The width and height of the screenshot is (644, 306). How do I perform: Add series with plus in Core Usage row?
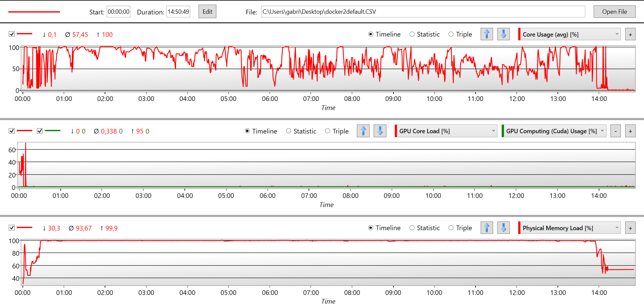630,35
